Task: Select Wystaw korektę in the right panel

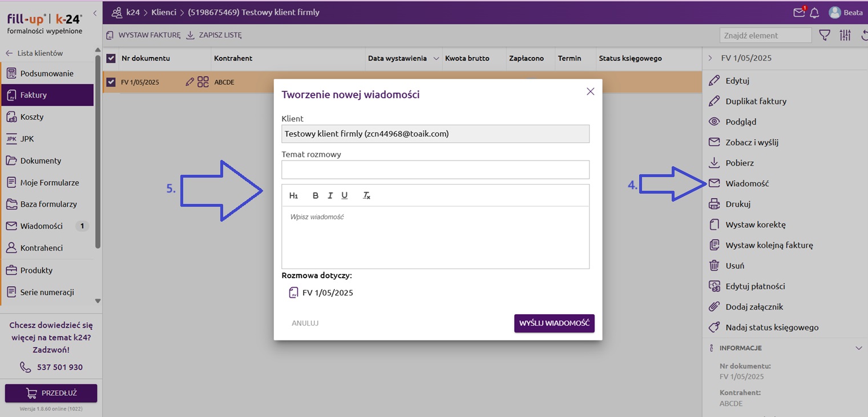Action: [755, 224]
